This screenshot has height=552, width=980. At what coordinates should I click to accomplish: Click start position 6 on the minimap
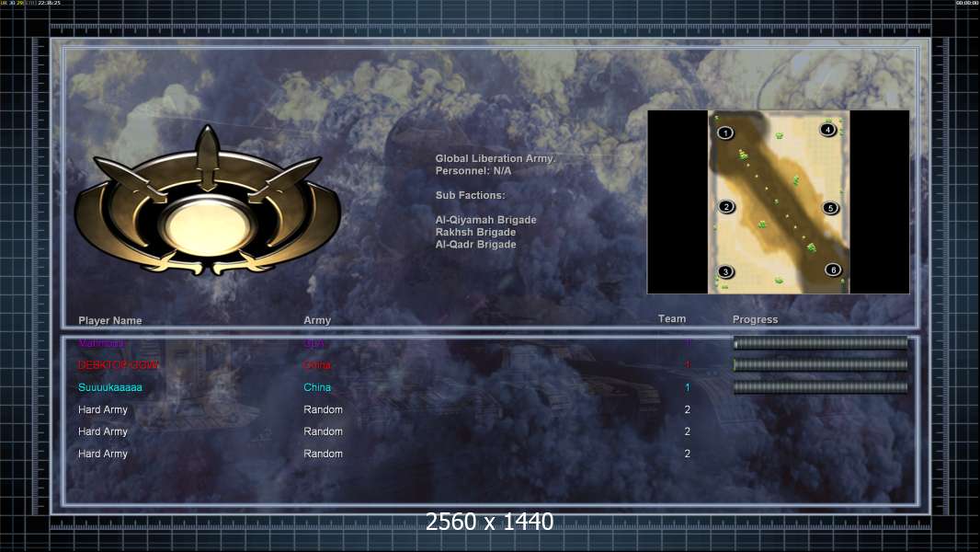point(833,270)
